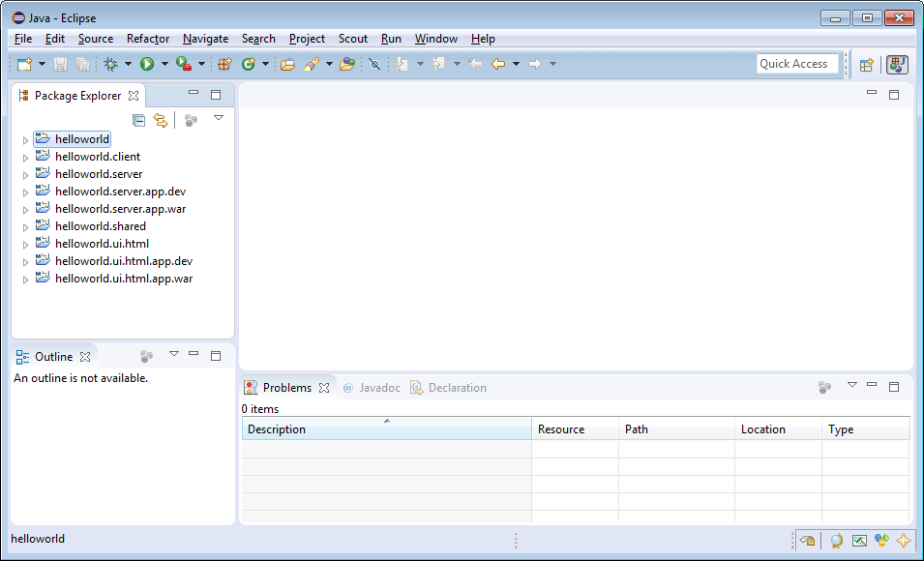The width and height of the screenshot is (924, 561).
Task: Click the Open Perspective icon
Action: point(866,65)
